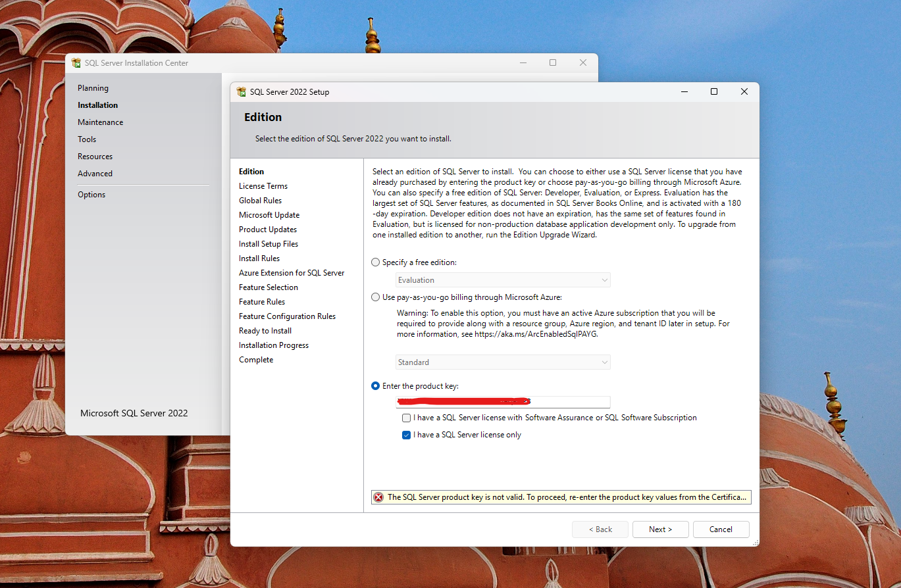Click the SQL Server 2022 Setup title bar icon
The height and width of the screenshot is (588, 901).
pyautogui.click(x=242, y=92)
